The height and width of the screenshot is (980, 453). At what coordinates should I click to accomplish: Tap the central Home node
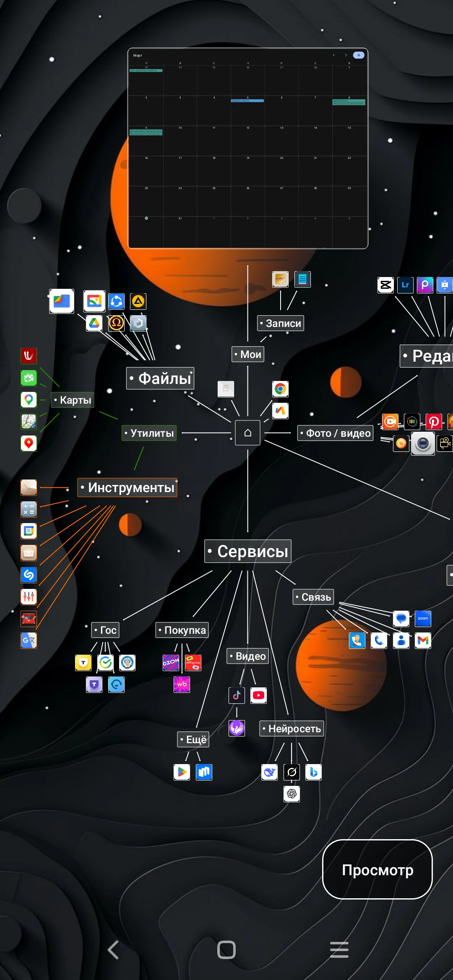247,433
